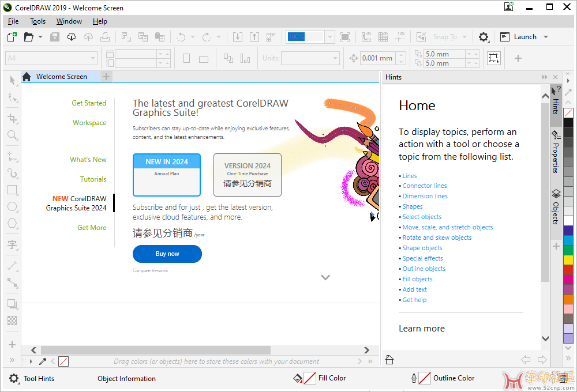Select the NEW IN 2024 Annual Plan card
The height and width of the screenshot is (392, 577).
[x=167, y=175]
